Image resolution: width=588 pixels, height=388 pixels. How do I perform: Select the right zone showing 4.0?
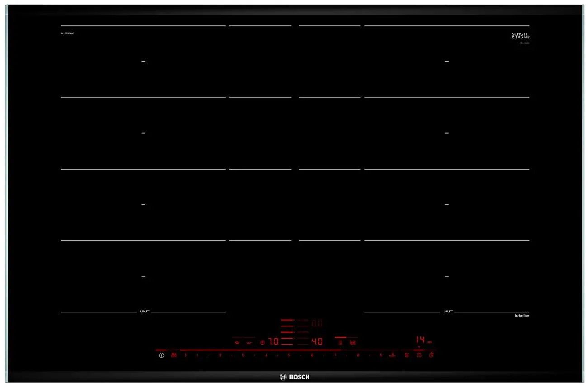(318, 342)
